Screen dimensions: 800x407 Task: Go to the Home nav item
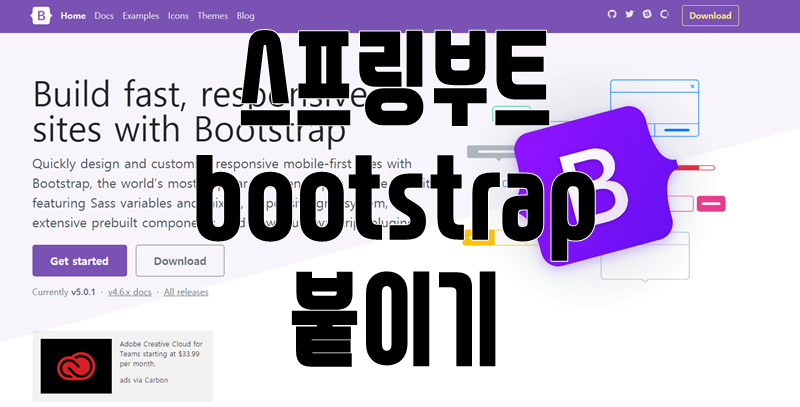point(73,16)
